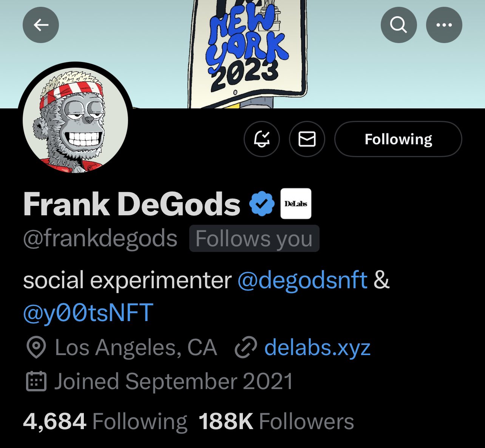Visit the delabs.xyz website link
Viewport: 485px width, 448px height.
[x=317, y=348]
